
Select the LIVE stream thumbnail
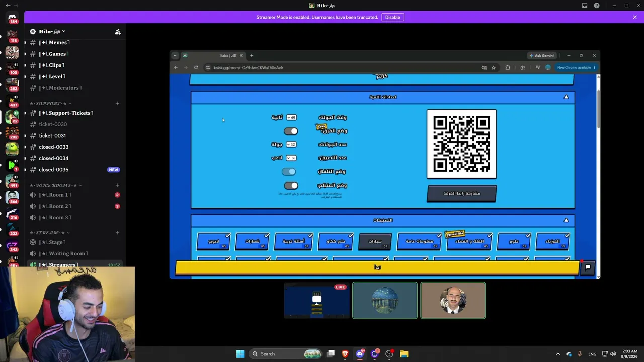(317, 301)
